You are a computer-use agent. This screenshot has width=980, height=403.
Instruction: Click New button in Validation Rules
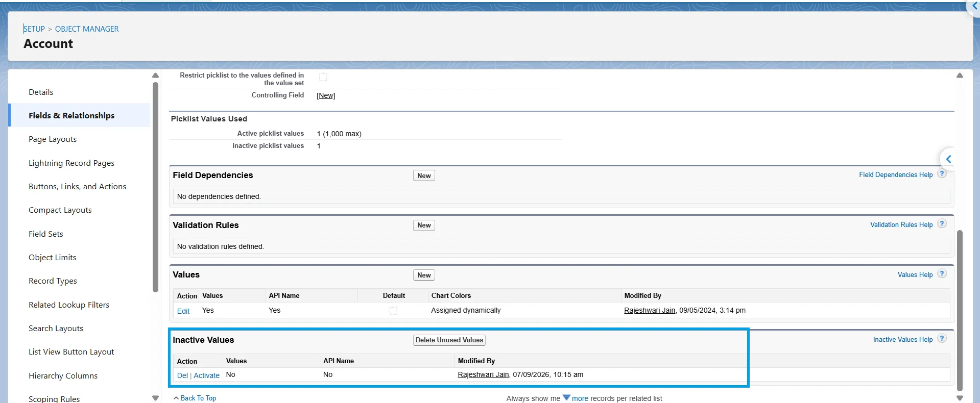click(x=424, y=225)
